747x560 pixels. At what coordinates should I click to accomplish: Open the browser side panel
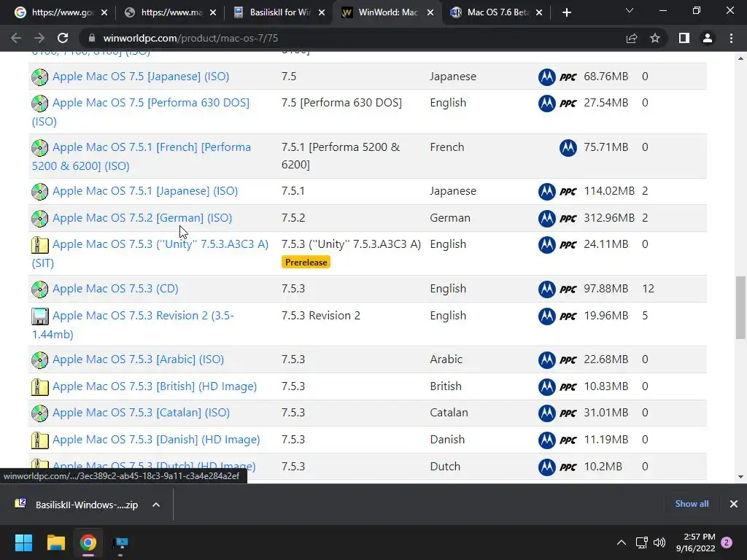coord(684,38)
